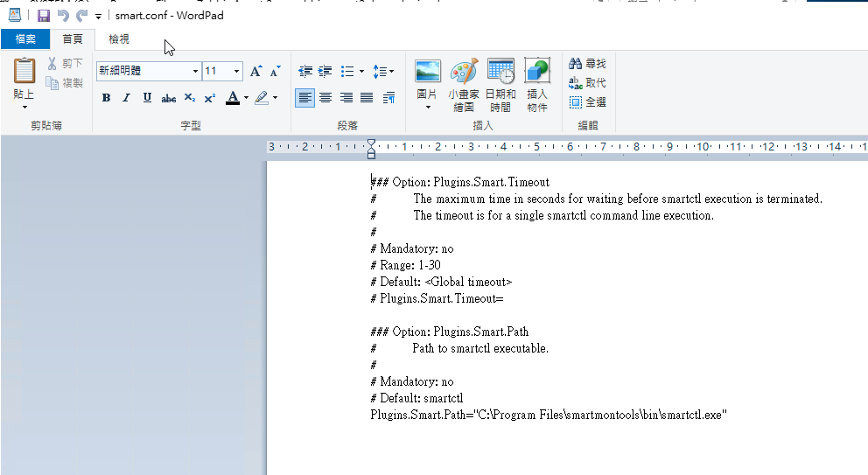Click 複製 copy button

click(66, 83)
